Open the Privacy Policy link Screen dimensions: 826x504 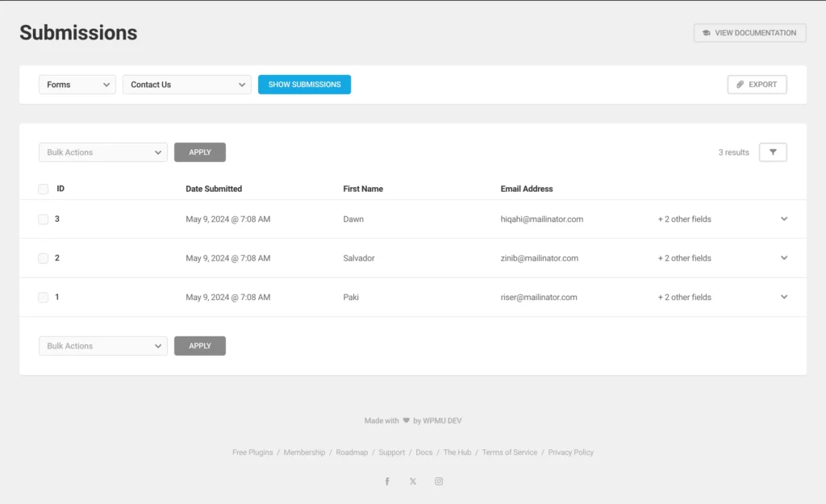point(570,452)
